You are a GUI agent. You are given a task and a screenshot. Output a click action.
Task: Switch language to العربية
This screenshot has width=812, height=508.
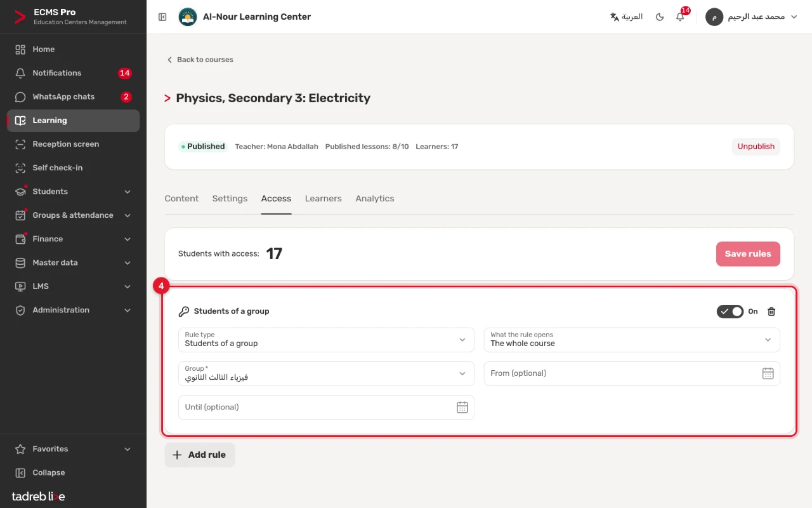click(626, 17)
